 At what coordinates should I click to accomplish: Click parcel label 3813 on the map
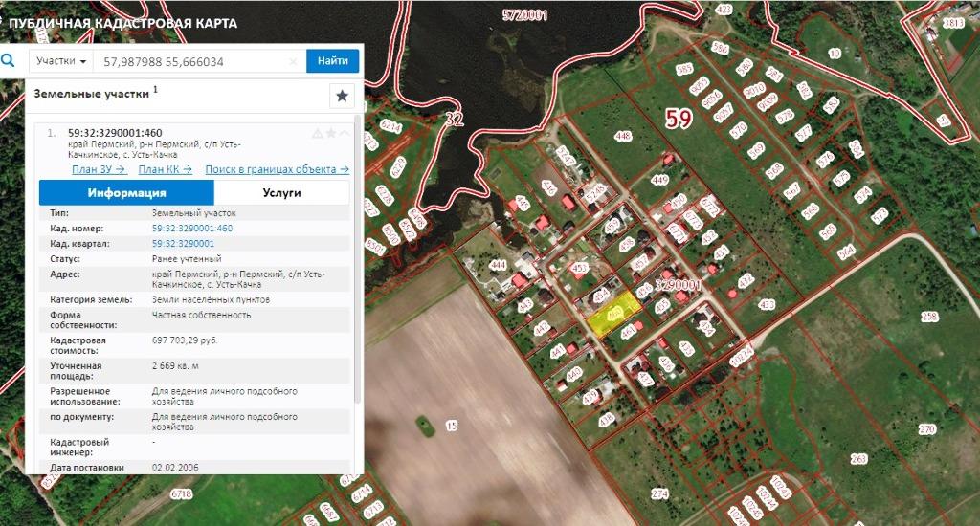pos(953,23)
